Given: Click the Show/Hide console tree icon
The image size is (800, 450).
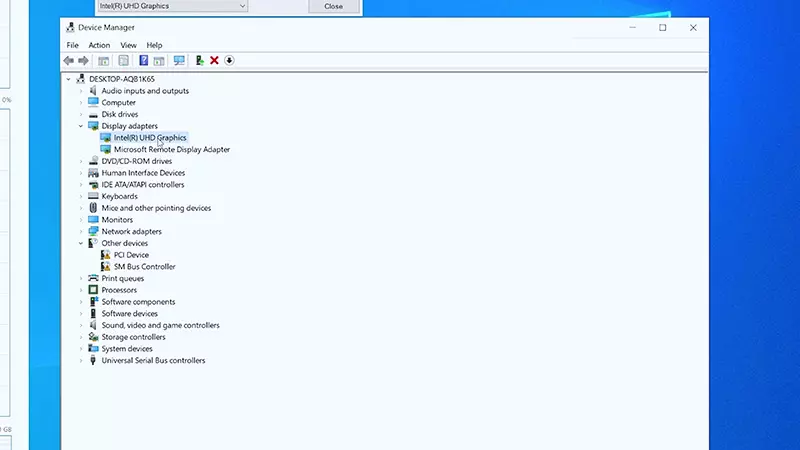Looking at the screenshot, I should (104, 61).
